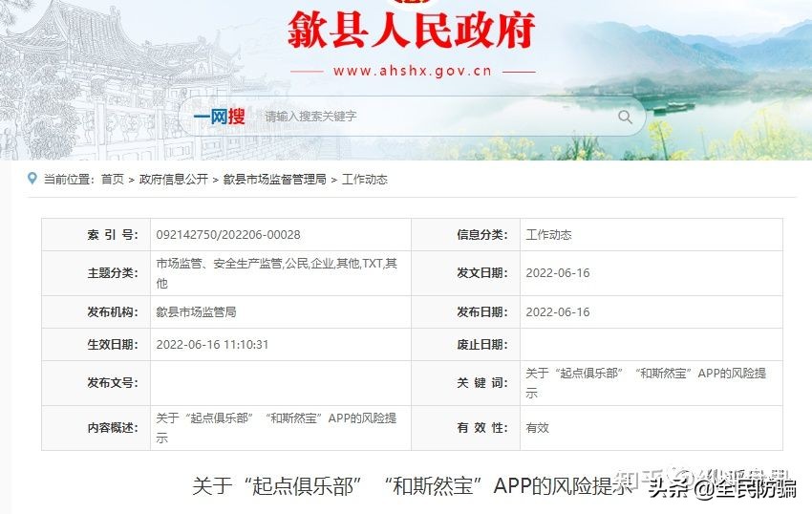Image resolution: width=812 pixels, height=514 pixels.
Task: Click the 主题分类 label cell
Action: [96, 273]
